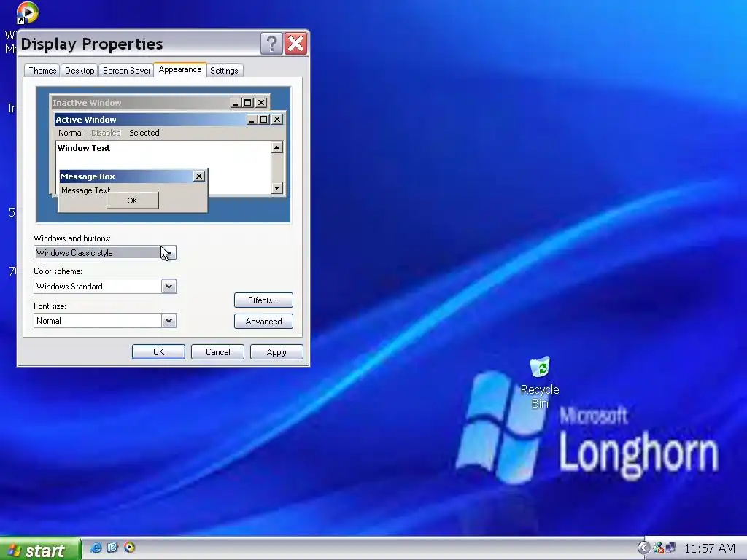
Task: Click the preview scrollbar up arrow
Action: pos(276,147)
